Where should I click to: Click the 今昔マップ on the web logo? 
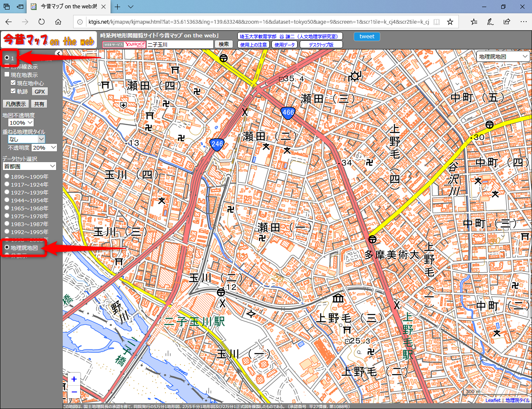point(49,40)
